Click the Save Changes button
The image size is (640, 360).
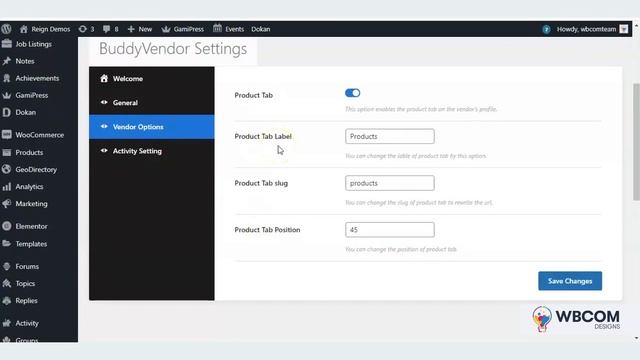point(570,281)
